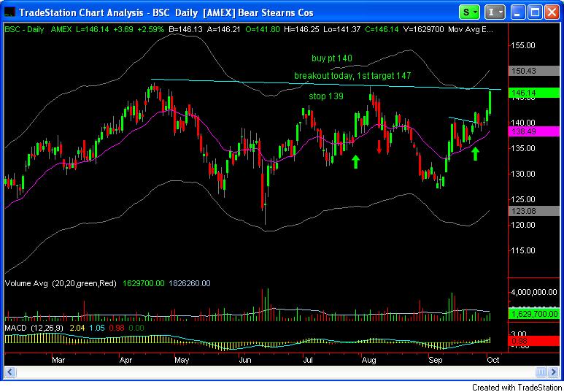564x392 pixels.
Task: Click the 4,000,000.00 volume axis label
Action: (x=534, y=292)
